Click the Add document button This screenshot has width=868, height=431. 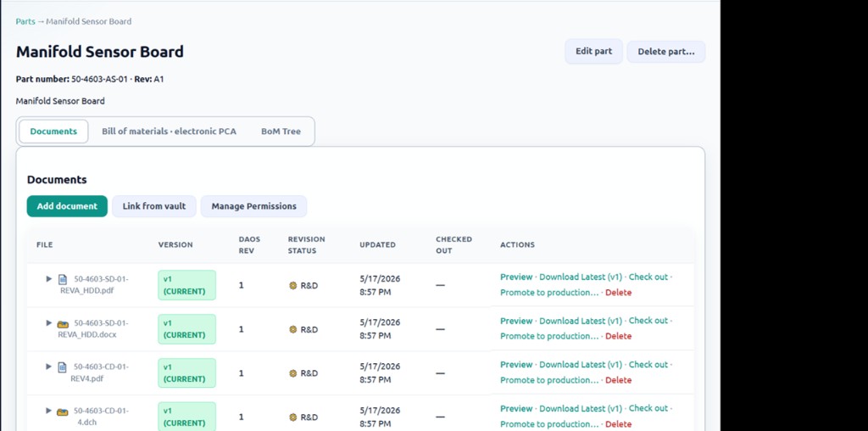[67, 206]
